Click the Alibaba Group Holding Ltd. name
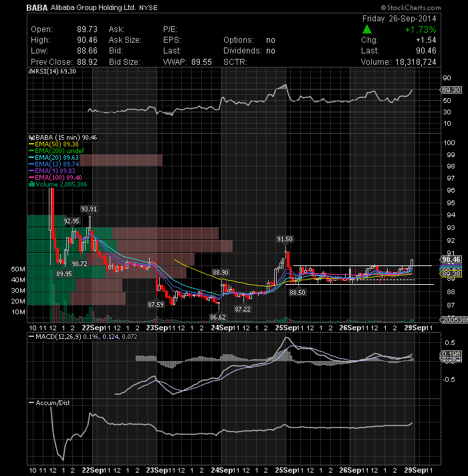This screenshot has height=476, width=468. coord(93,7)
